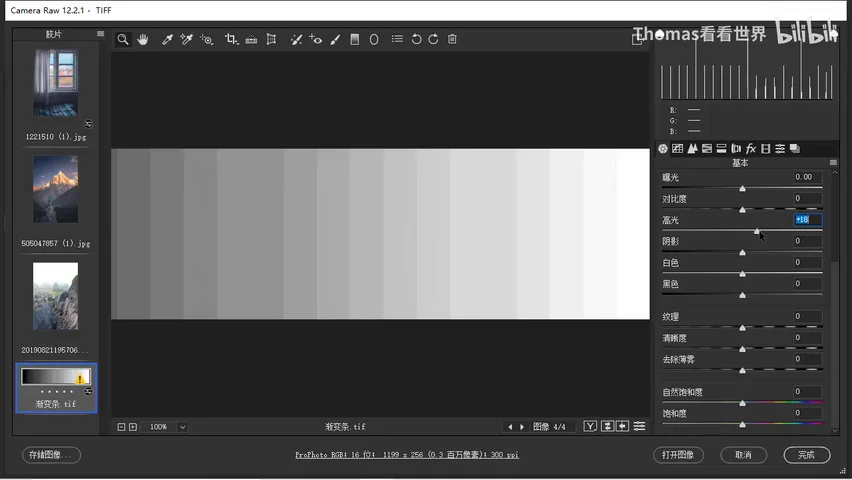
Task: Switch to the Tone Curve tab
Action: tap(678, 148)
